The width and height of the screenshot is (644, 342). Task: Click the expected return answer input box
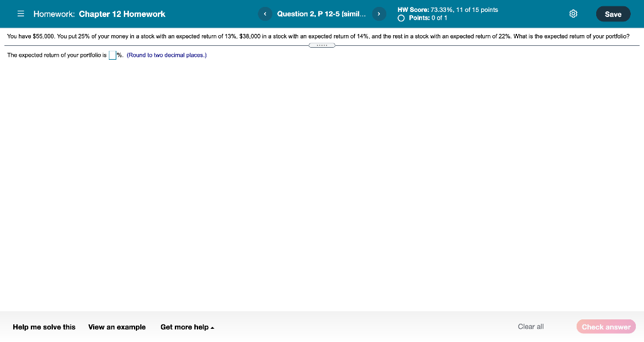[112, 55]
